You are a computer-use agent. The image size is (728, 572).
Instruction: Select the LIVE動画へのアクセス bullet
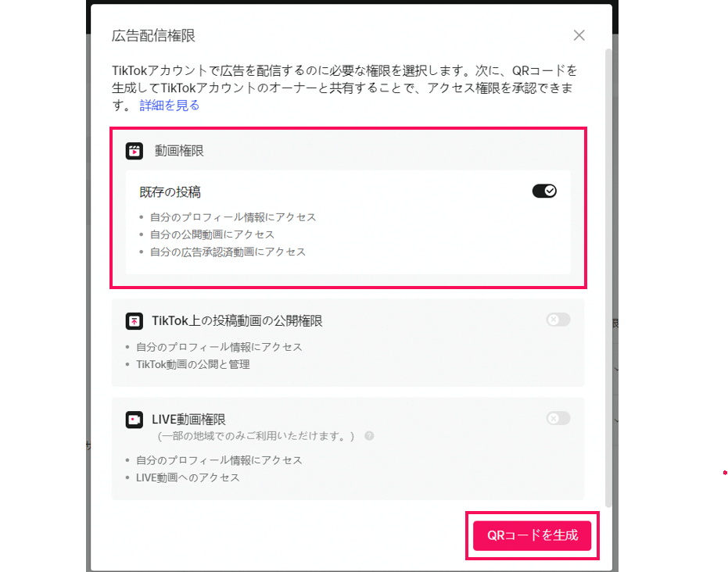188,477
